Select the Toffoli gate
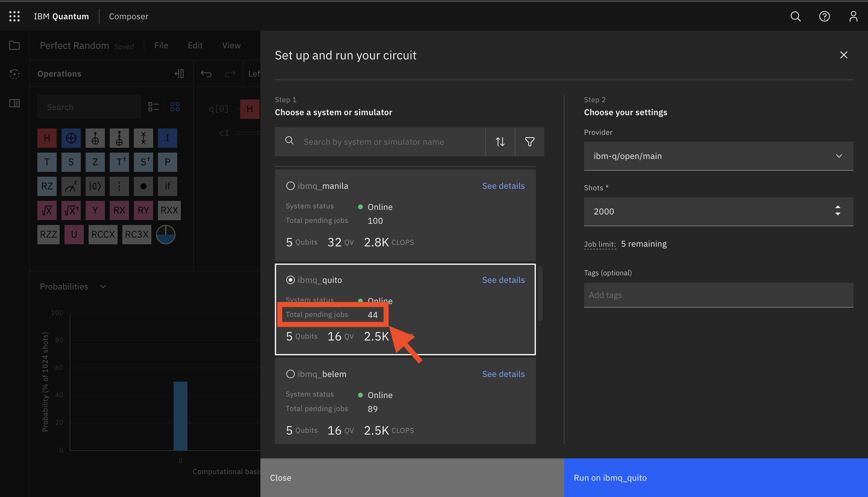Screen dimensions: 868x497 pyautogui.click(x=119, y=138)
